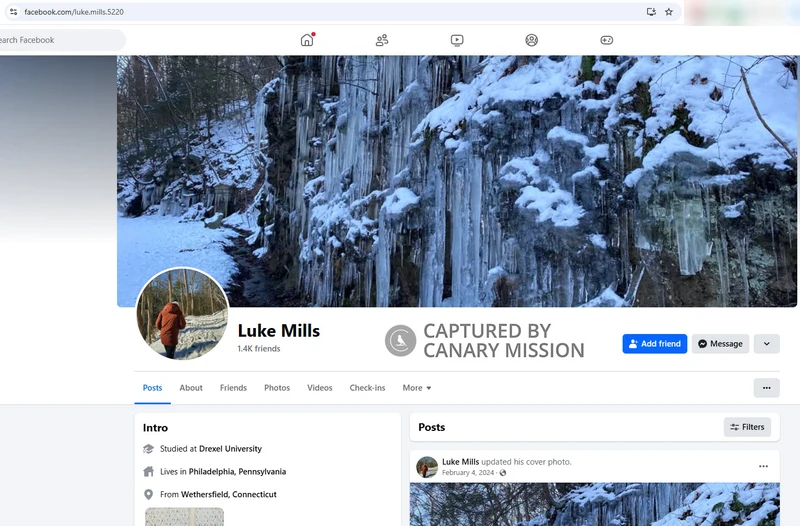Viewport: 800px width, 526px height.
Task: View site information icon left of URL
Action: pos(13,12)
